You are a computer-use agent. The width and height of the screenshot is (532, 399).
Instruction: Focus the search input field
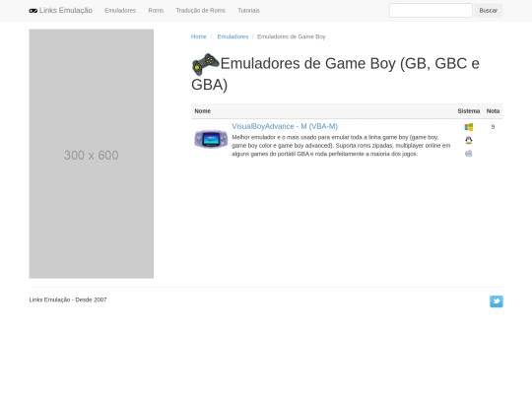click(431, 10)
